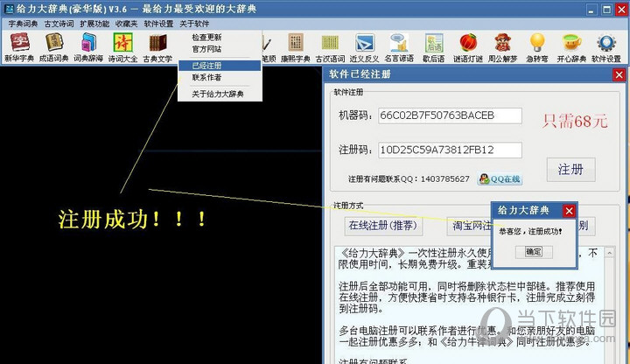
Task: Open the 古文诗词 menu
Action: tap(59, 24)
